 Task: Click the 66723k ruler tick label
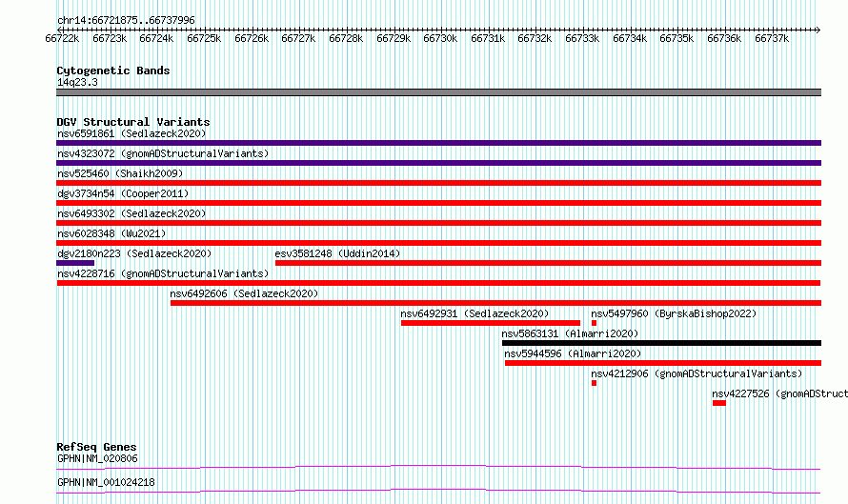(x=110, y=38)
